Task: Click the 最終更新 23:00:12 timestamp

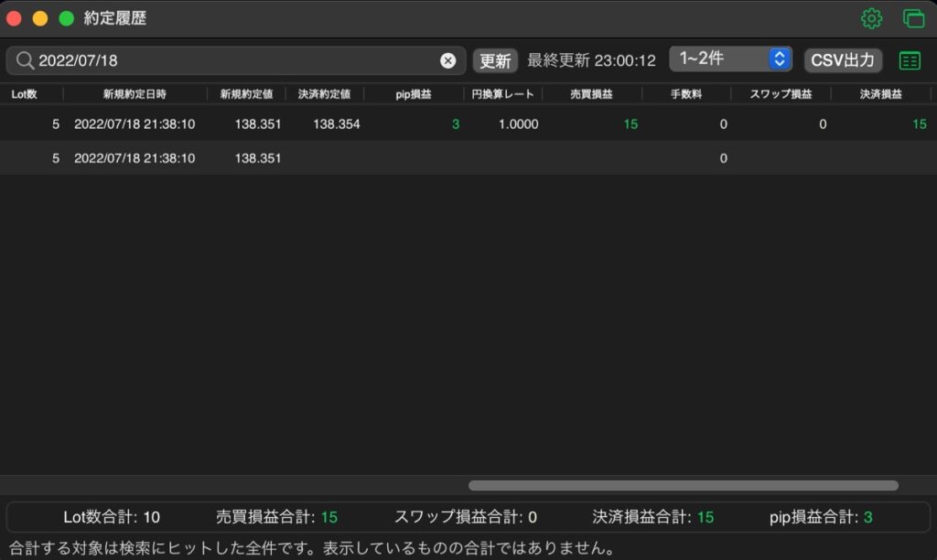Action: (x=591, y=60)
